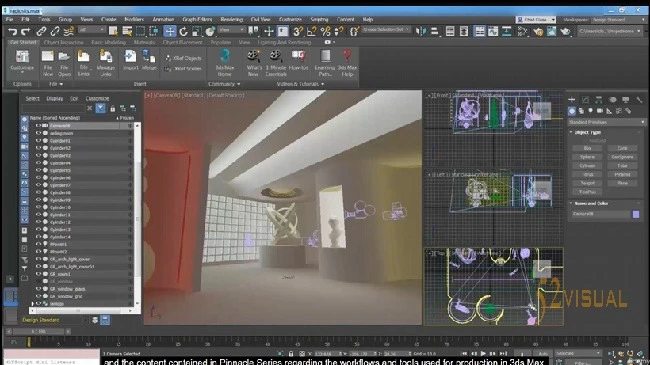This screenshot has height=365, width=650.
Task: Click the Box primitive button
Action: tap(587, 148)
